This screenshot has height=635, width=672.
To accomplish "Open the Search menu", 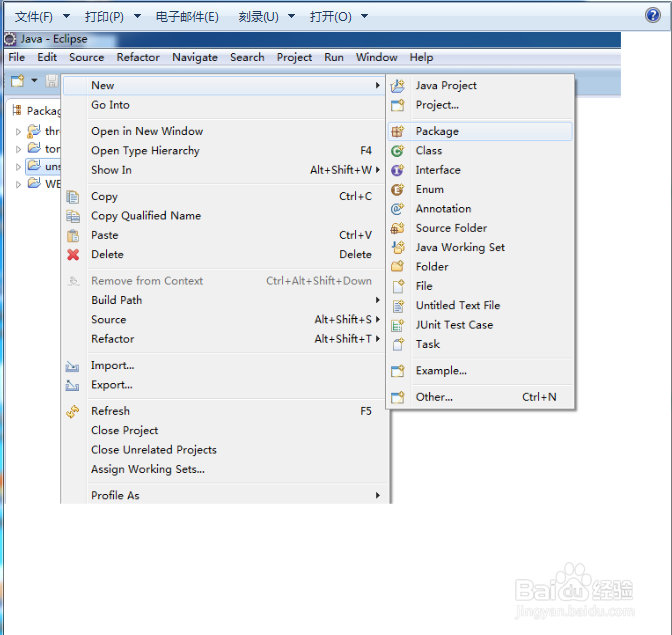I will 247,57.
